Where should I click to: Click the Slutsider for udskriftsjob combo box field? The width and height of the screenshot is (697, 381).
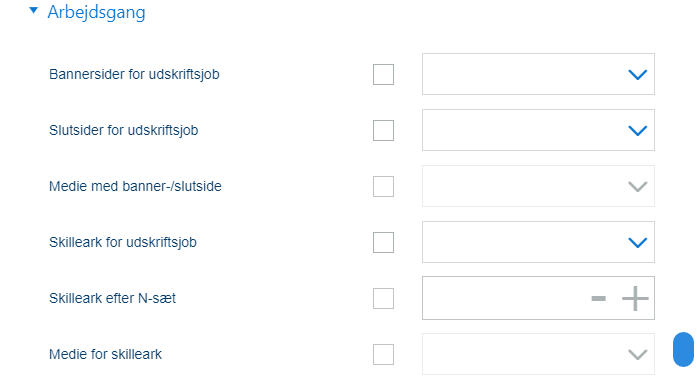point(538,130)
